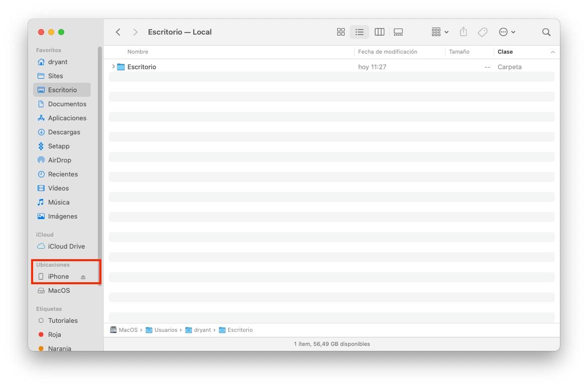Select AirDrop in the sidebar
The height and width of the screenshot is (388, 588).
tap(59, 160)
